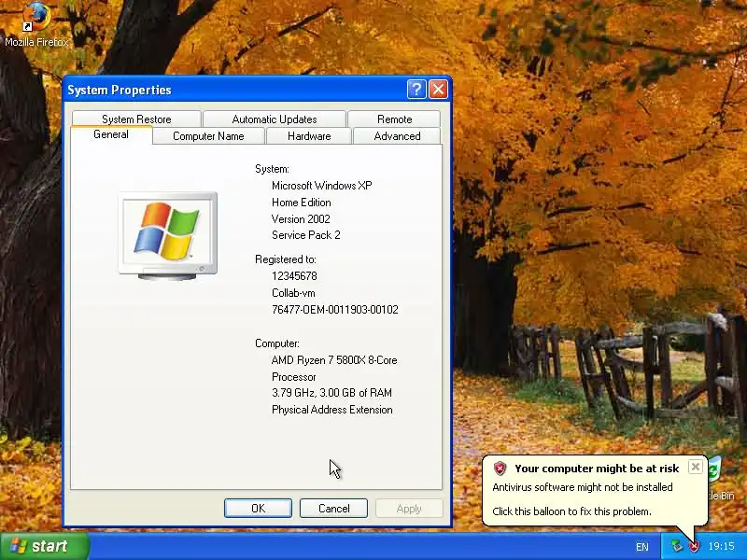
Task: Click the network connection tray icon
Action: coord(676,546)
